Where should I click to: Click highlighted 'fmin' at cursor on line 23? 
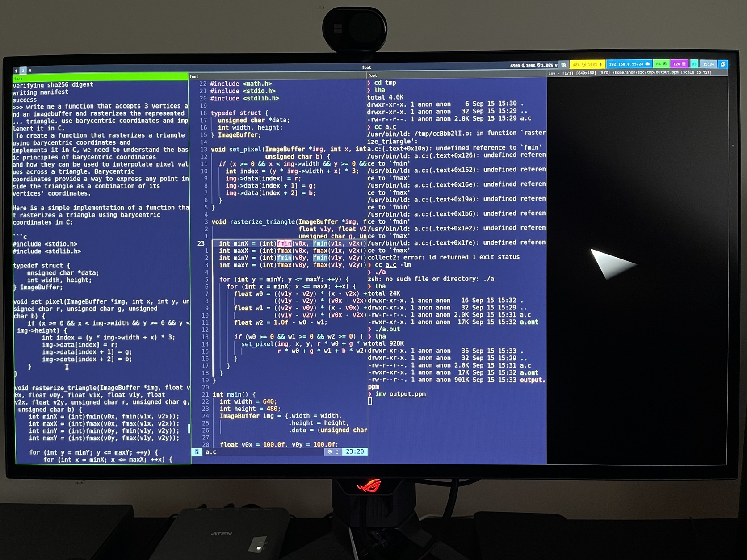[x=284, y=243]
